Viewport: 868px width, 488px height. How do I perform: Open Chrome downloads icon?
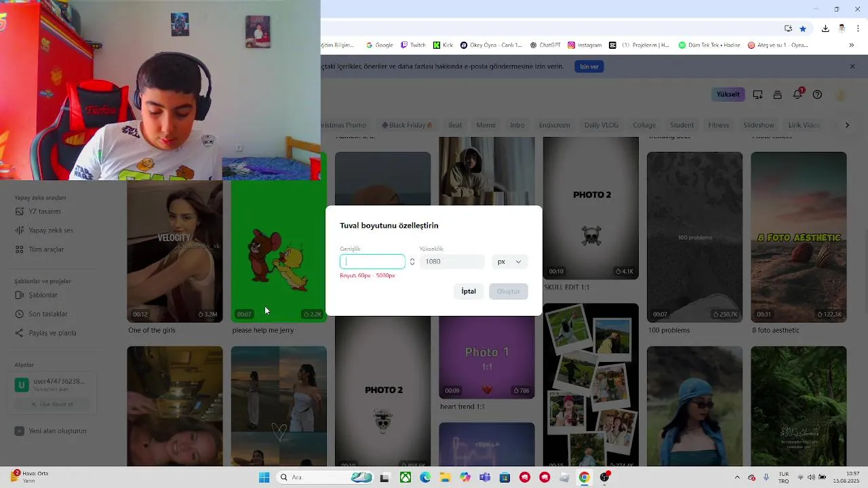[x=825, y=28]
